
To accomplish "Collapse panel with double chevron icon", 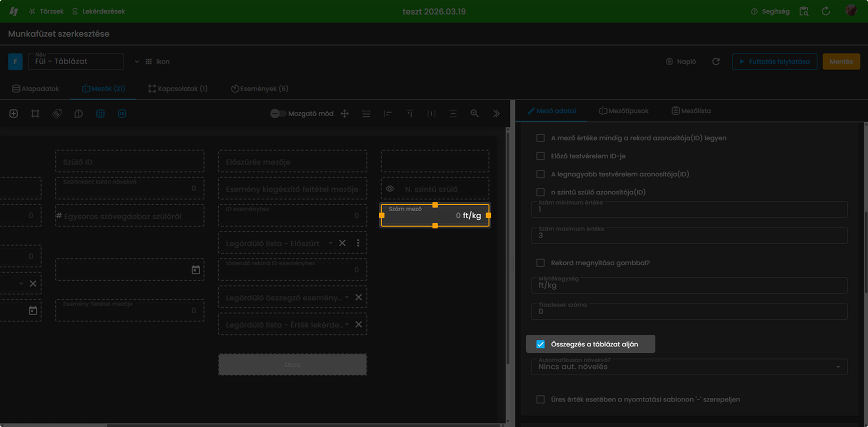I will (x=496, y=114).
